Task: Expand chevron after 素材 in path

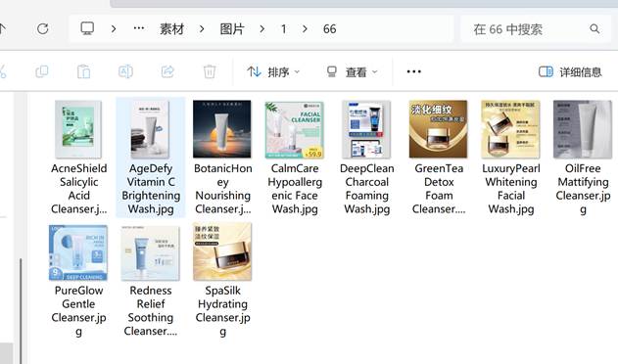Action: pos(202,28)
